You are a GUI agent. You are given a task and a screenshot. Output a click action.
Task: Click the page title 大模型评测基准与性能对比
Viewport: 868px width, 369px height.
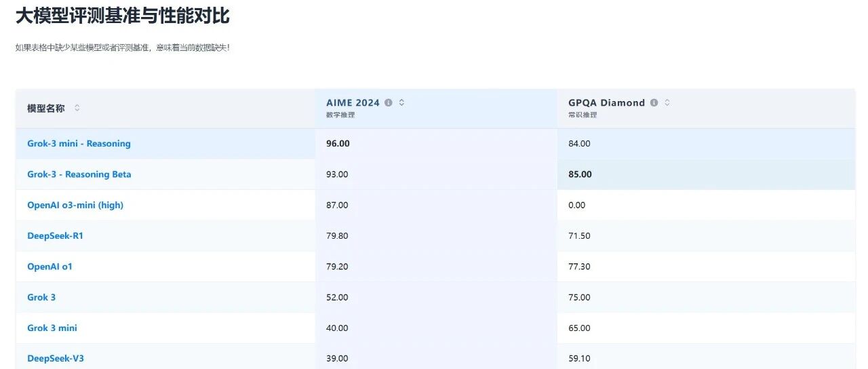click(123, 16)
